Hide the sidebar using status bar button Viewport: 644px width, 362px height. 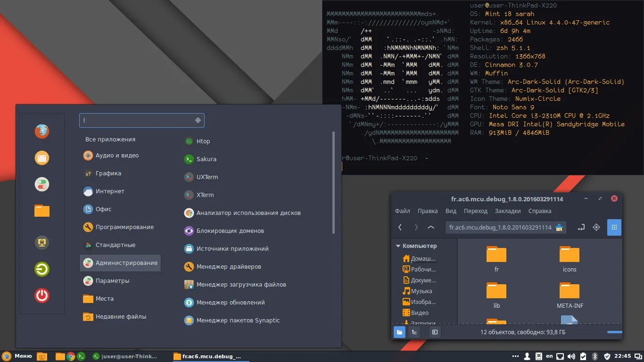435,332
